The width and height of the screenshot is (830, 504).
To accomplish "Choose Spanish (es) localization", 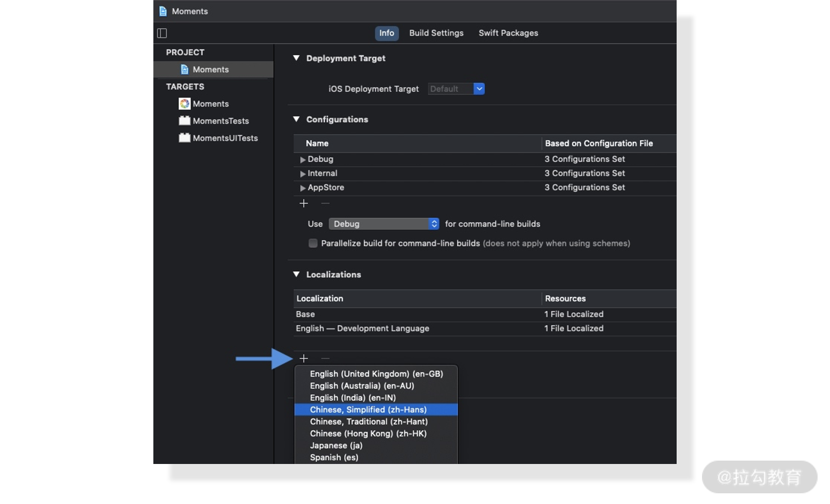I will pyautogui.click(x=376, y=457).
